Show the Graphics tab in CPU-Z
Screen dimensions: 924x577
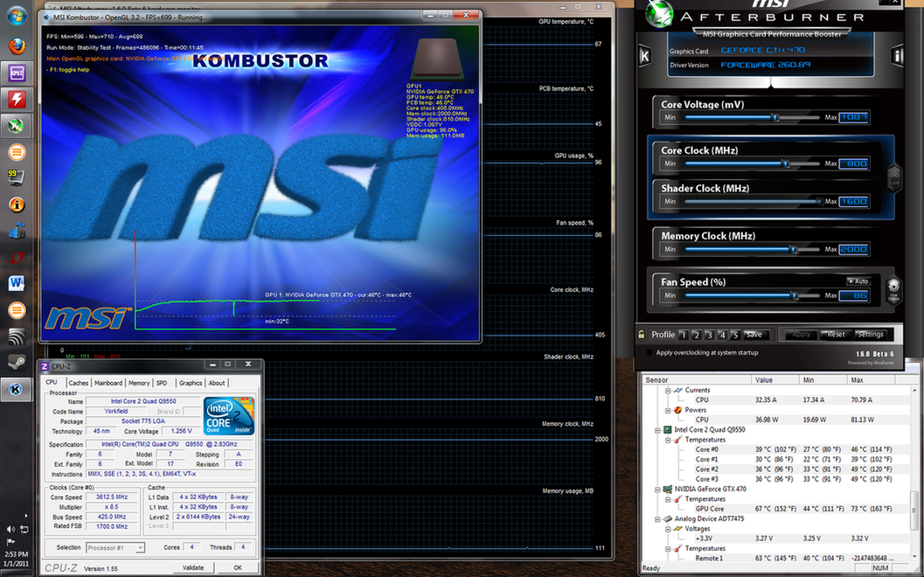click(191, 383)
